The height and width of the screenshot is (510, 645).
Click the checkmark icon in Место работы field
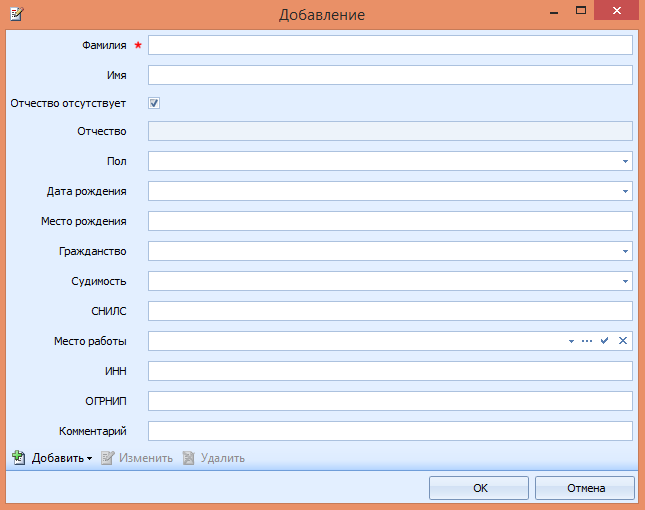[604, 341]
